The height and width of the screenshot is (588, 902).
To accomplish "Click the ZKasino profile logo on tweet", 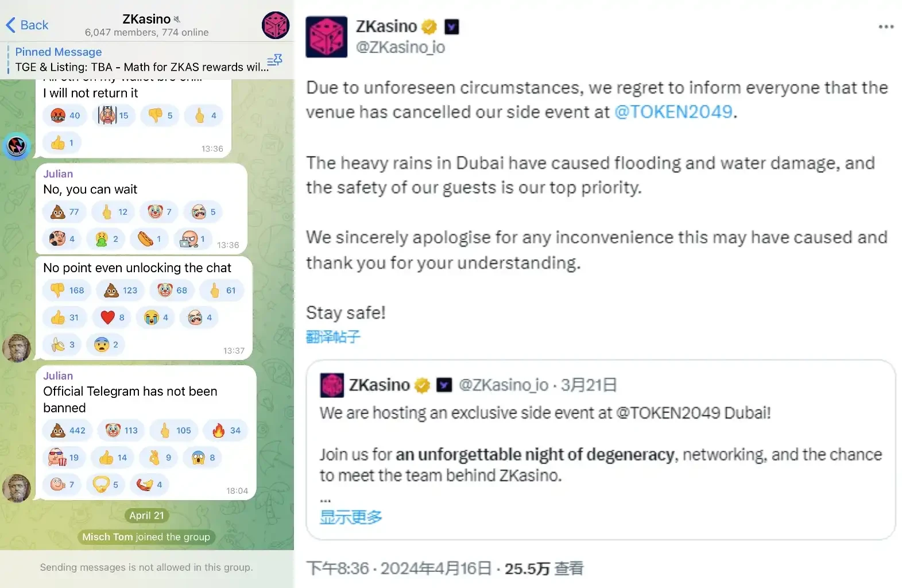I will point(326,37).
